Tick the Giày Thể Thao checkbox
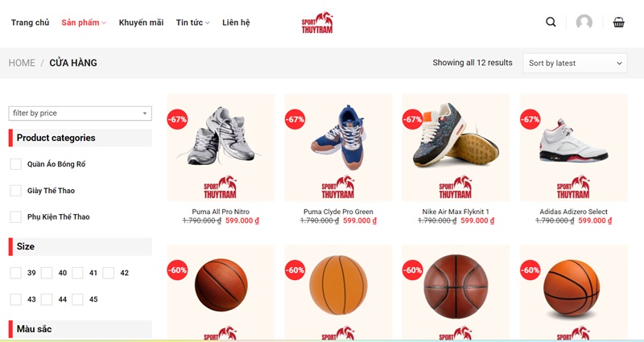 coord(15,191)
